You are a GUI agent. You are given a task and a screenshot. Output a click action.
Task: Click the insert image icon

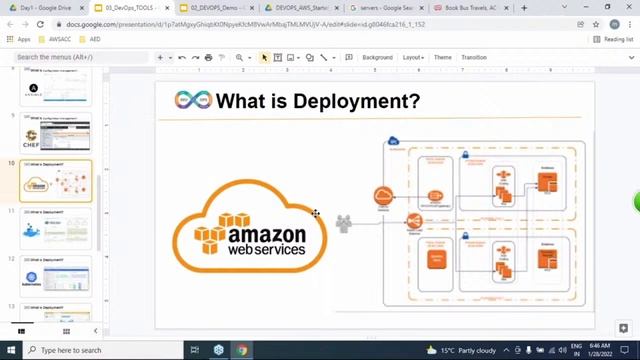[291, 58]
